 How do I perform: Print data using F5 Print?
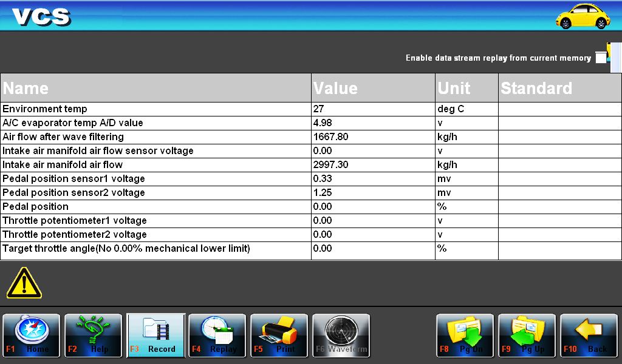279,335
